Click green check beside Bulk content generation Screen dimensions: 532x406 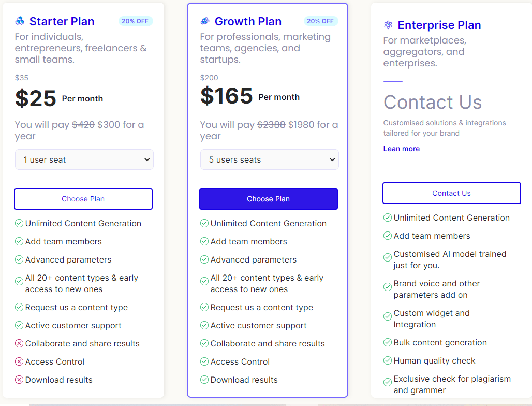pyautogui.click(x=388, y=342)
